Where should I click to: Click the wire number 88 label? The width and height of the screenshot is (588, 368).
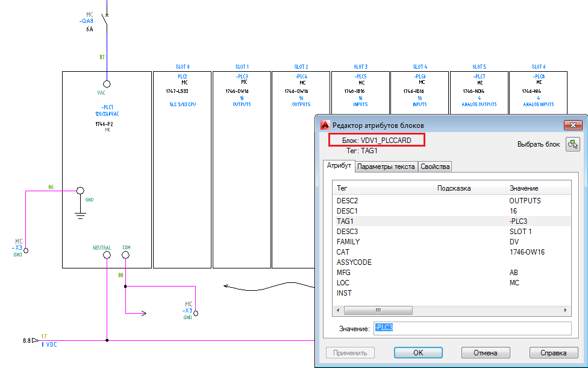(120, 275)
